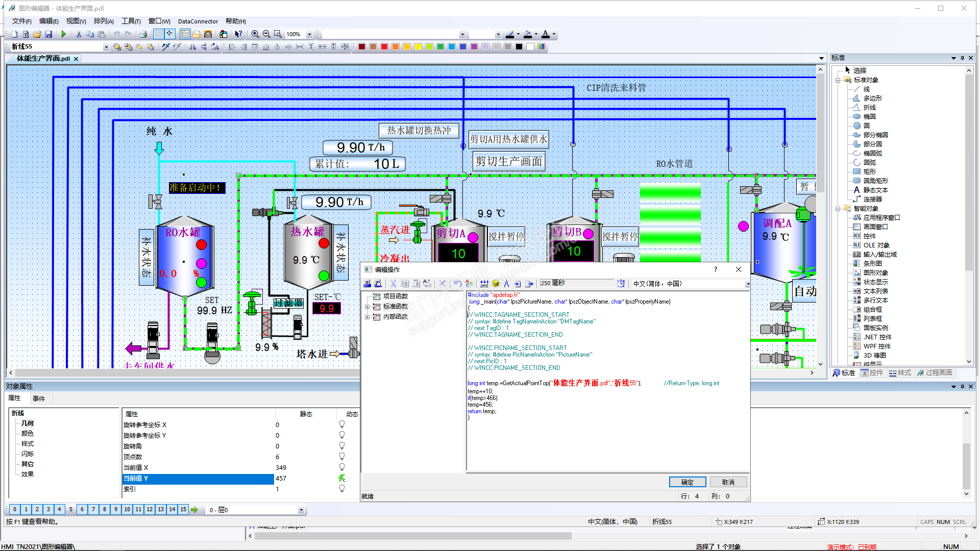This screenshot has height=551, width=980.
Task: Expand the 标准函数 tree node
Action: pyautogui.click(x=367, y=307)
